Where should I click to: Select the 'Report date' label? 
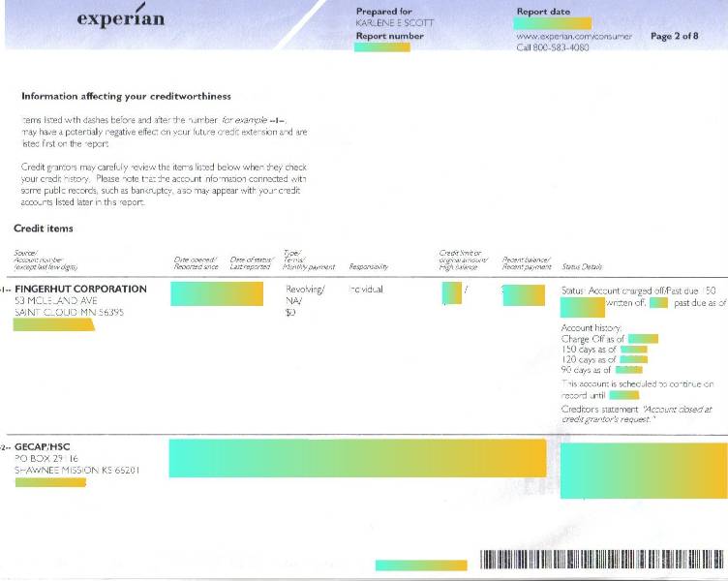543,12
